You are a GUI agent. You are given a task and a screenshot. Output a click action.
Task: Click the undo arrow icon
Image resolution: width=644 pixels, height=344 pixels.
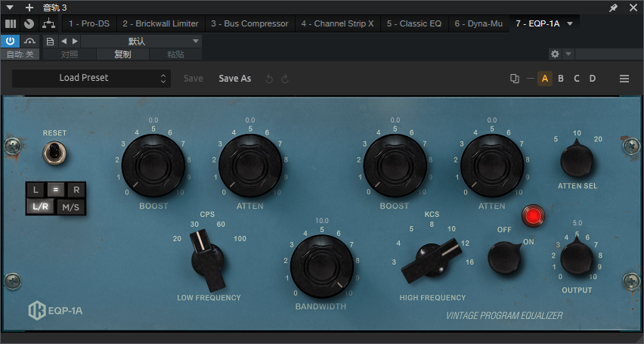[x=269, y=79]
